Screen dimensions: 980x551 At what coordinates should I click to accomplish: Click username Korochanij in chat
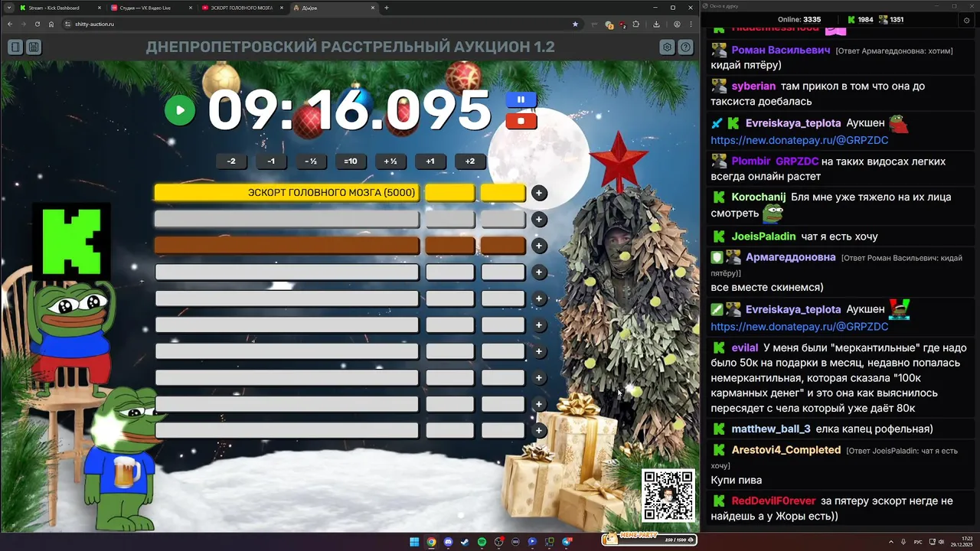pos(759,197)
